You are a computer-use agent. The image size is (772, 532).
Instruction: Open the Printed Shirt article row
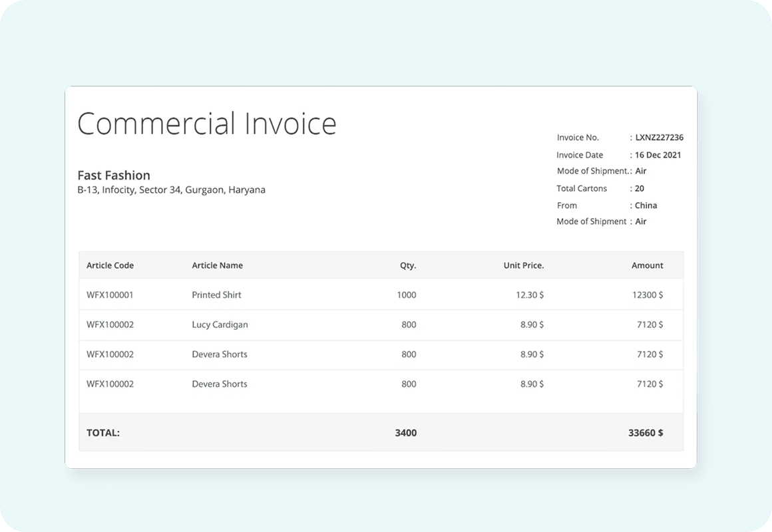[x=216, y=295]
